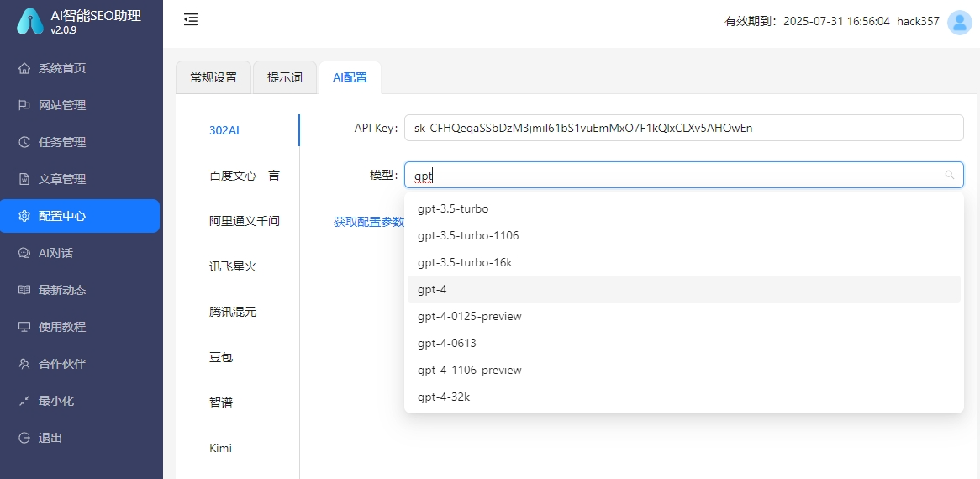Click the home icon beside 系统首页
980x479 pixels.
pyautogui.click(x=24, y=68)
